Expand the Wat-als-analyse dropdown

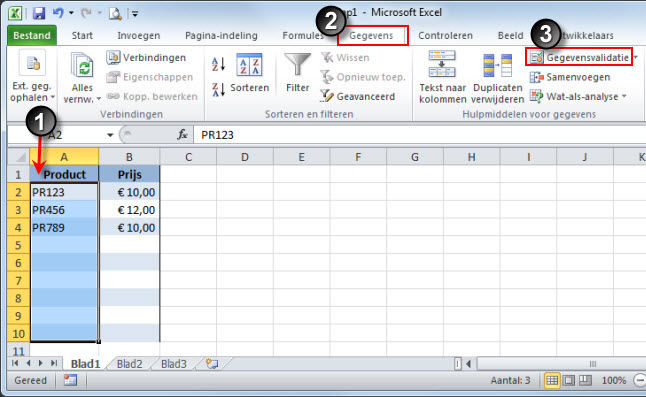[x=624, y=96]
